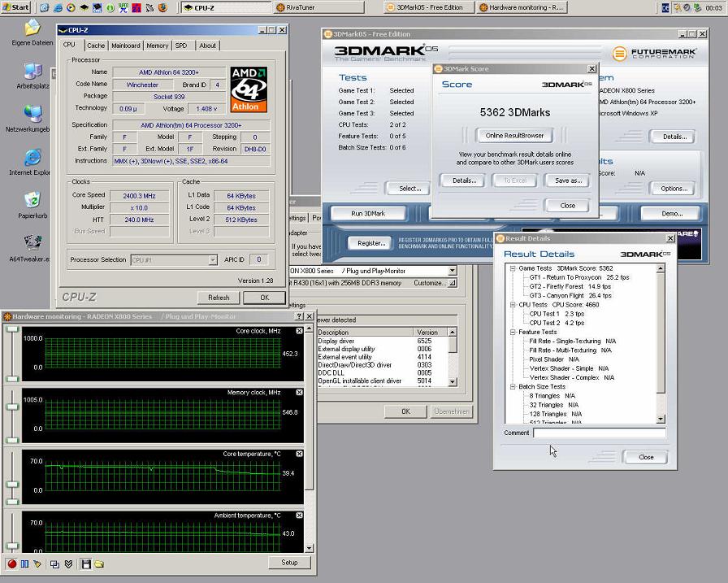
Task: Switch to RivaTuner taskbar button
Action: click(x=318, y=7)
